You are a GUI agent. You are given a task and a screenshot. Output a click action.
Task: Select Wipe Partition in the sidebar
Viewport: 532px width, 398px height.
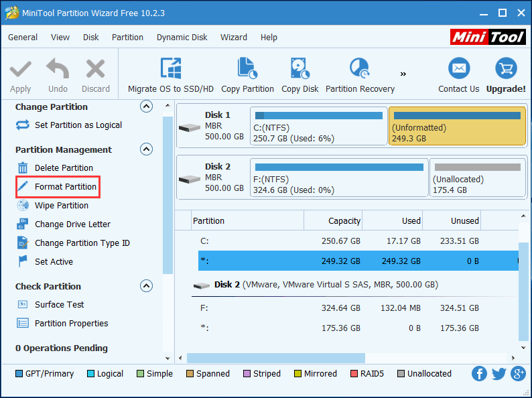61,206
